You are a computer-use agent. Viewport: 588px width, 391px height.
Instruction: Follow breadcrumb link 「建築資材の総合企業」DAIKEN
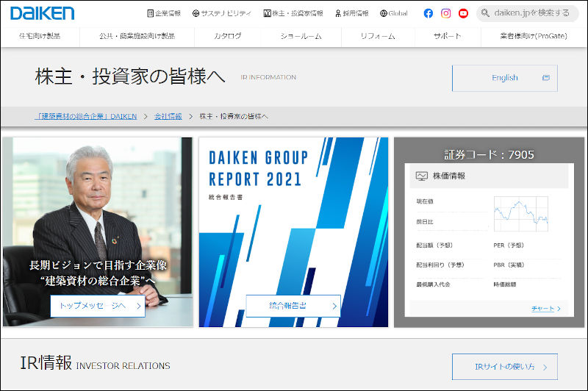86,116
